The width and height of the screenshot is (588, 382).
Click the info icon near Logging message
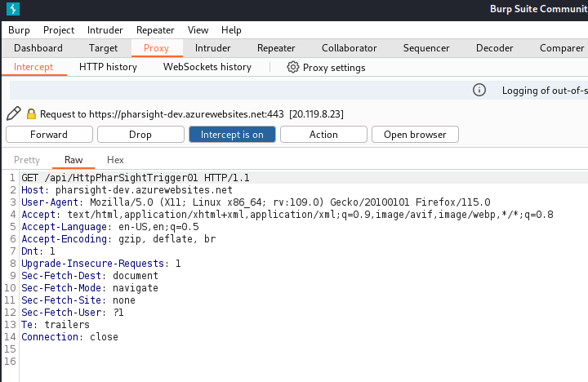(x=479, y=90)
